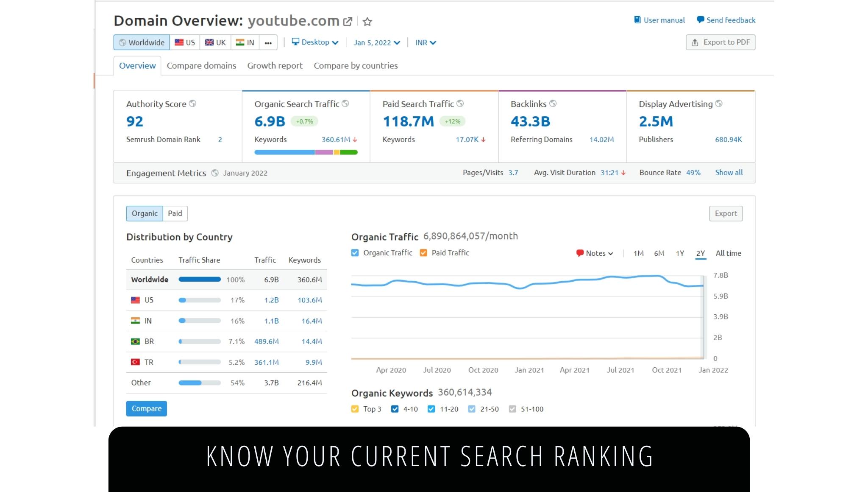Star the domain as favorite
Image resolution: width=868 pixels, height=492 pixels.
click(x=367, y=21)
